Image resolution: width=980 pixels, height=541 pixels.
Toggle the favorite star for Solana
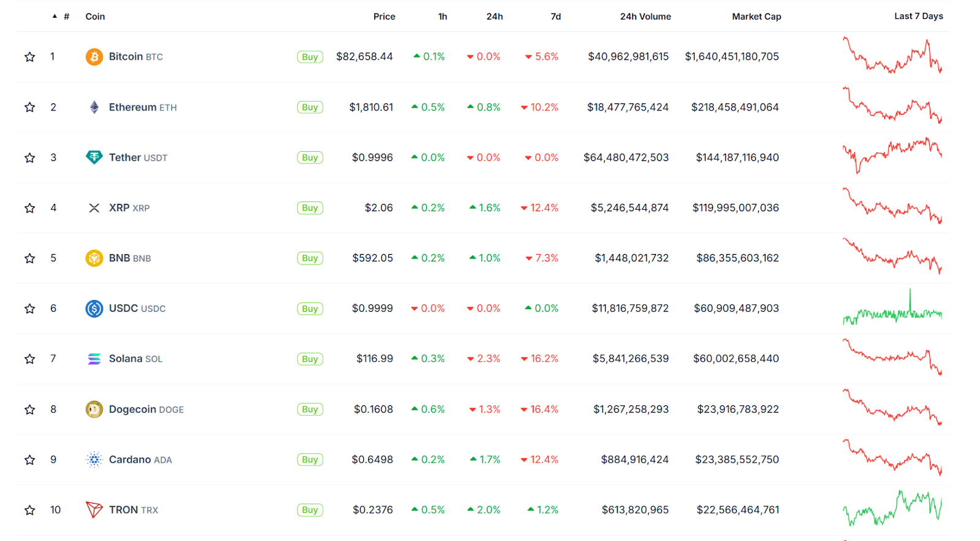[x=29, y=359]
